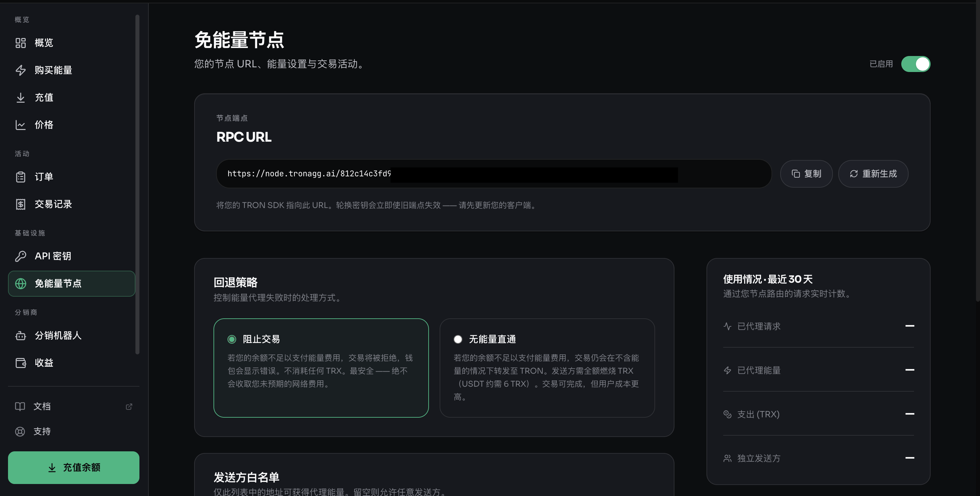This screenshot has height=496, width=980.
Task: Click the sidebar vertical scrollbar
Action: 137,184
